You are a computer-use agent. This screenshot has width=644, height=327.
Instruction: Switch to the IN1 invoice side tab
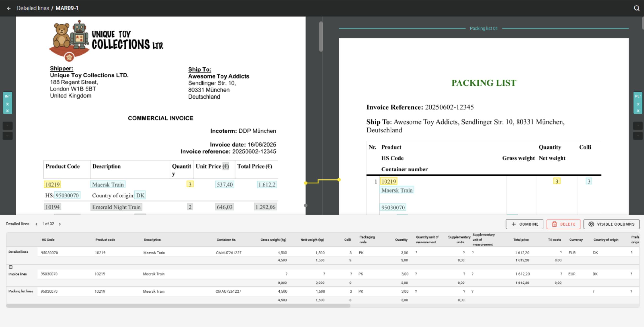pyautogui.click(x=7, y=96)
